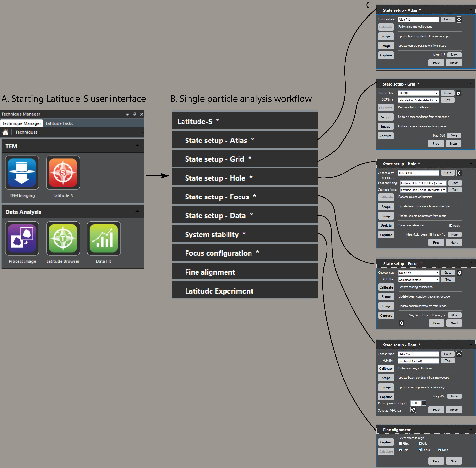Open the TEM Imaging technique icon
This screenshot has height=468, width=476.
22,172
